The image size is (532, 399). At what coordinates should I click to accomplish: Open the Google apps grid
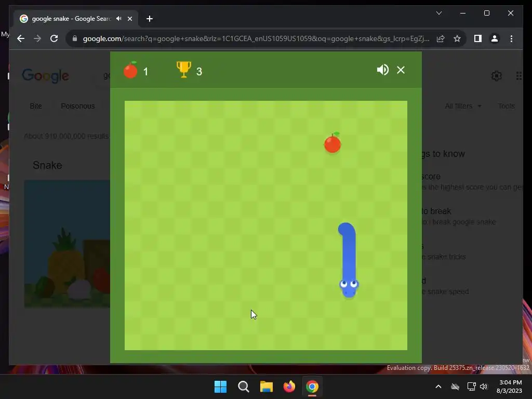coord(519,76)
